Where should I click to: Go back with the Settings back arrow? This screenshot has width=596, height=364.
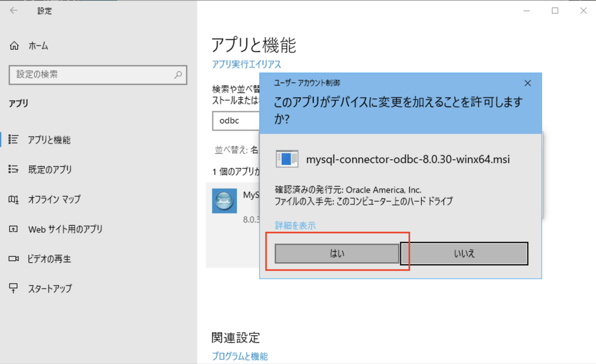[13, 10]
